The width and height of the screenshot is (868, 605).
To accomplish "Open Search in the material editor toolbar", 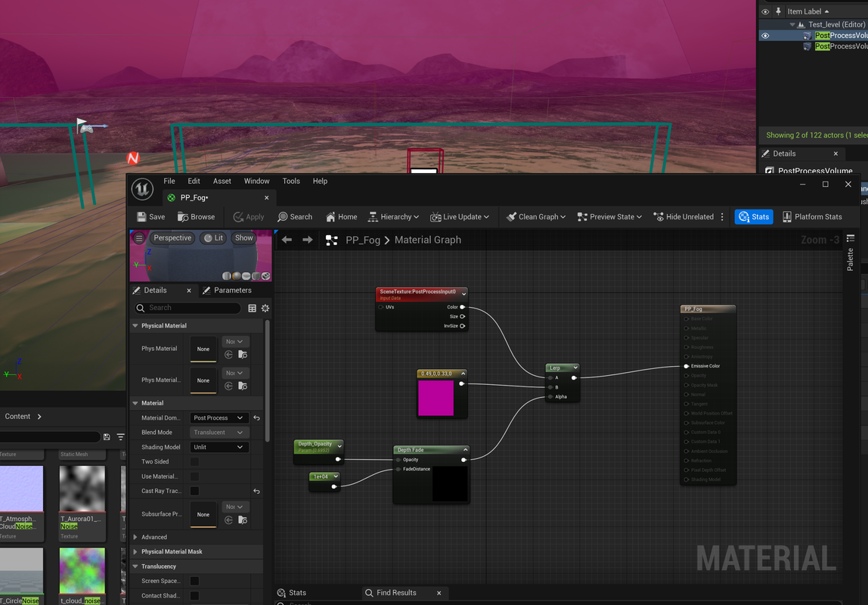I will (295, 217).
